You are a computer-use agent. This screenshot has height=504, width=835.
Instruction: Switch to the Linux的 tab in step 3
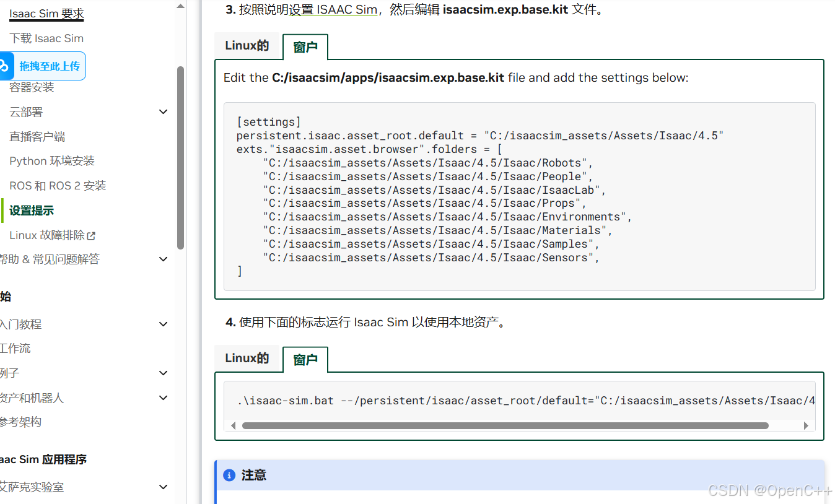(247, 46)
